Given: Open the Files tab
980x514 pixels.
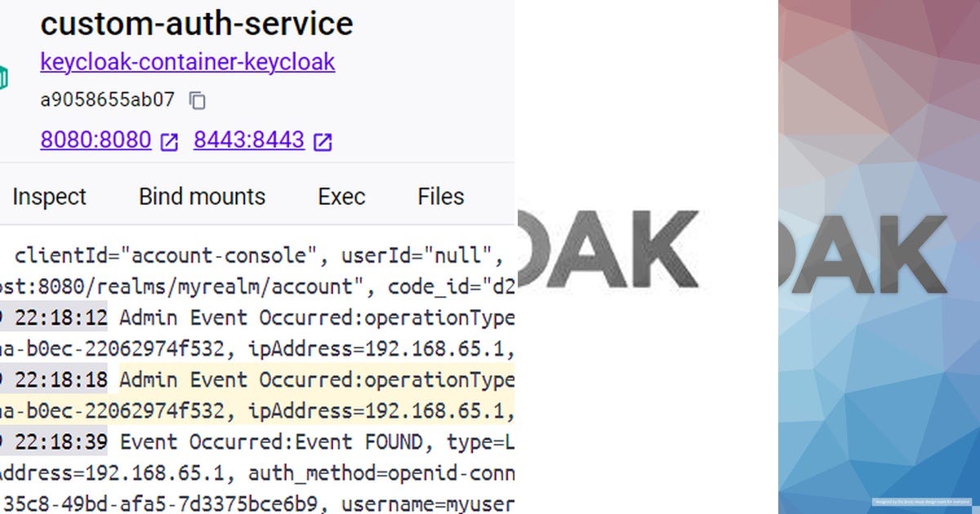Looking at the screenshot, I should (x=439, y=196).
